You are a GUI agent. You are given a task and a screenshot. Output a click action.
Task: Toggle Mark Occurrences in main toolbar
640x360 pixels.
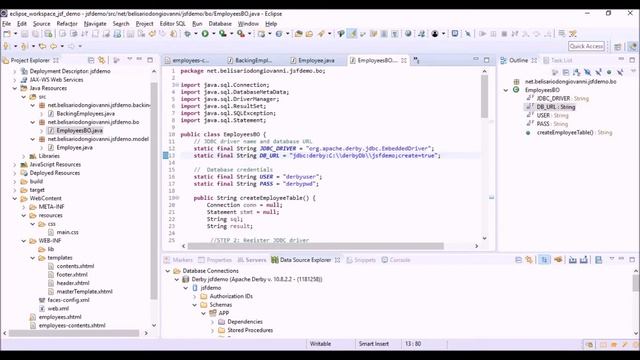click(x=352, y=33)
